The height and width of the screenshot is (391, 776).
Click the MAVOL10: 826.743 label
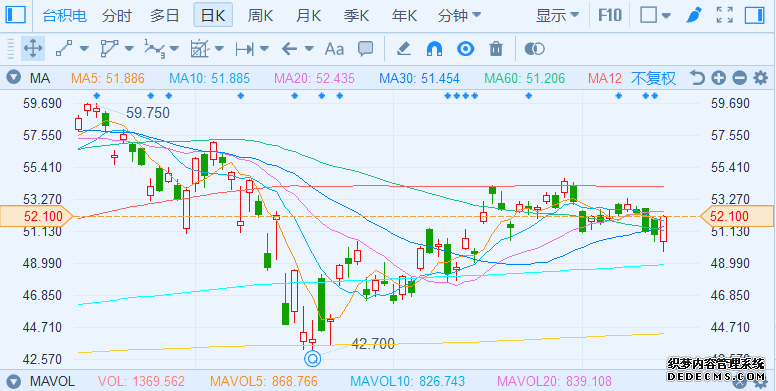pos(408,381)
